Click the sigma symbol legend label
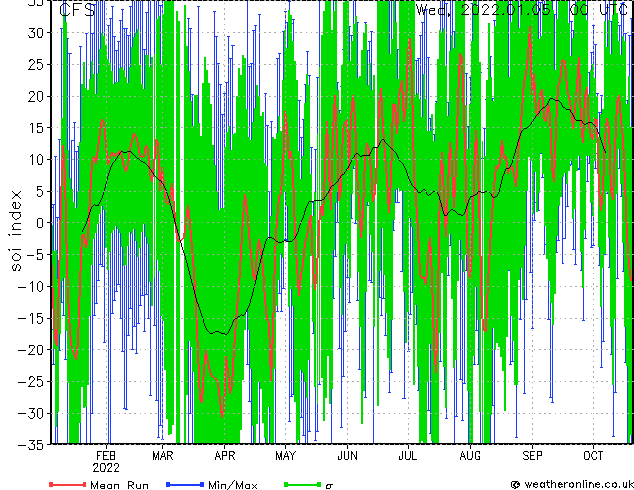Viewport: 634px width, 490px height. tap(329, 486)
